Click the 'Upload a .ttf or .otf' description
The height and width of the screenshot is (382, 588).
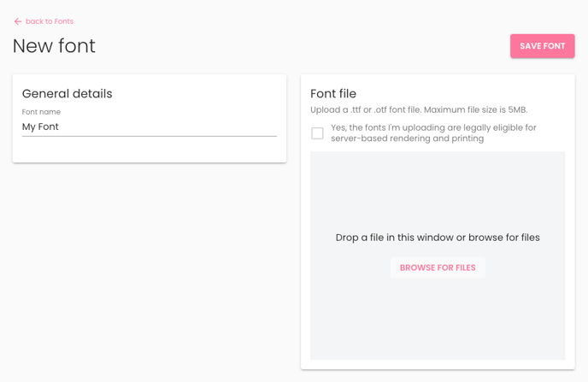click(419, 110)
